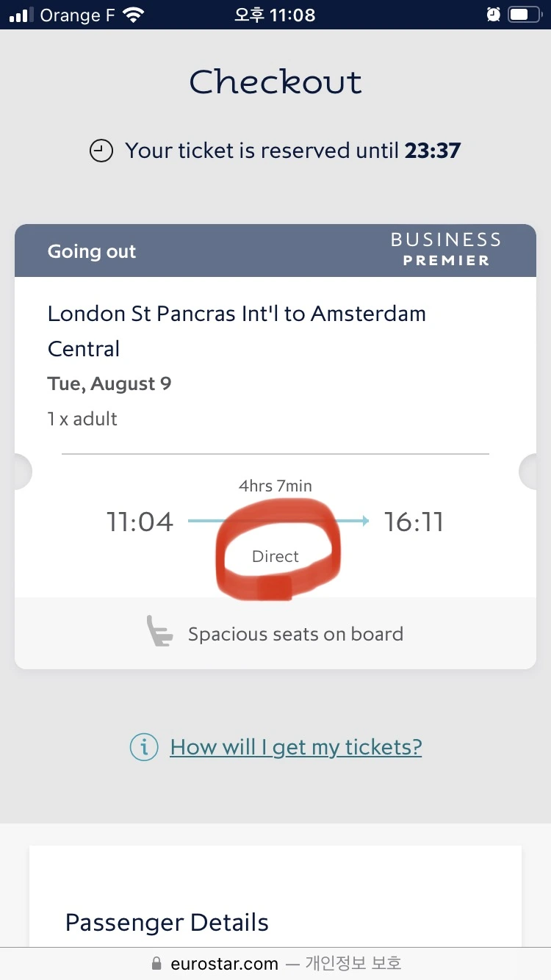Tap the eurostar.com address bar

[x=275, y=963]
